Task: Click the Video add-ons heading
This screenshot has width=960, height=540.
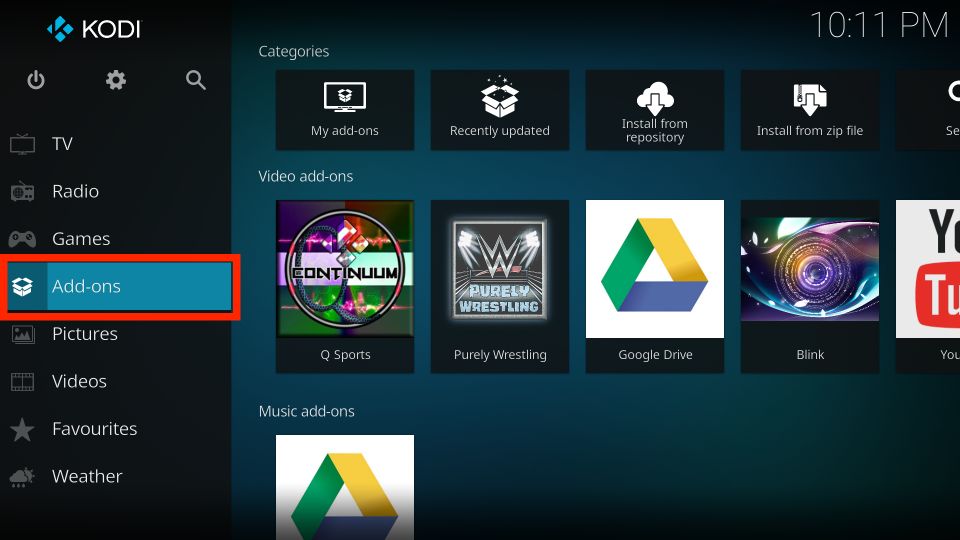Action: click(x=306, y=176)
